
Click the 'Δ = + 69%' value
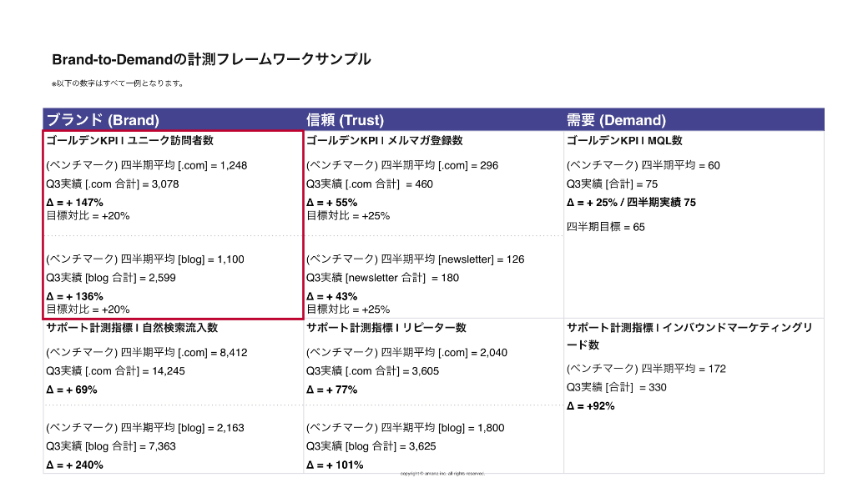[72, 390]
